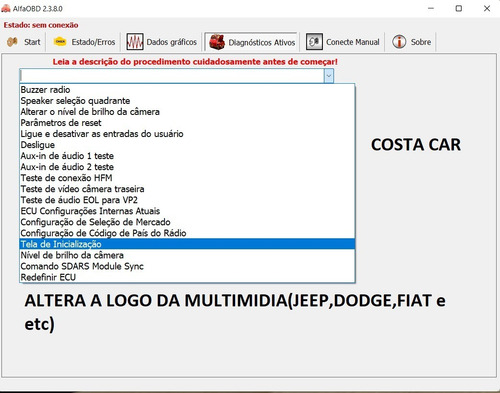Viewport: 500px width, 393px height.
Task: Minimize the AlfaOBD window
Action: (431, 8)
